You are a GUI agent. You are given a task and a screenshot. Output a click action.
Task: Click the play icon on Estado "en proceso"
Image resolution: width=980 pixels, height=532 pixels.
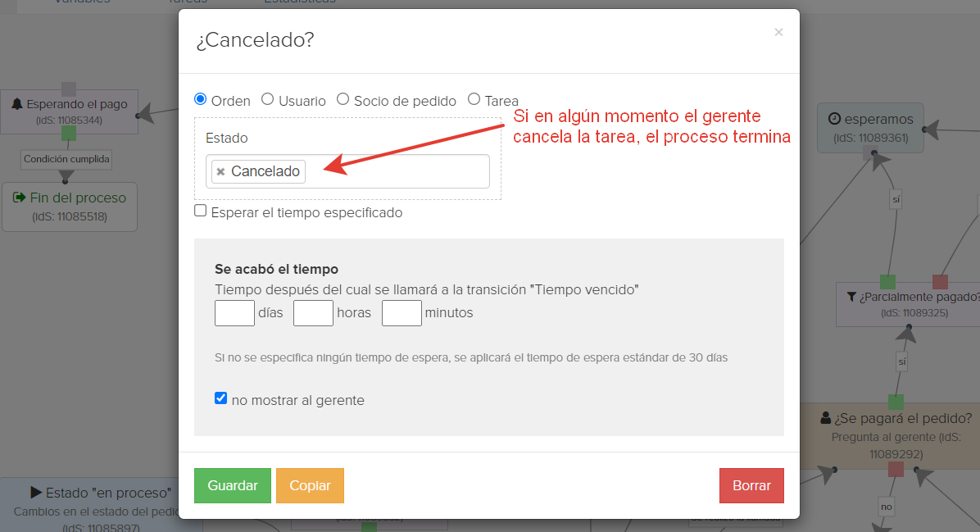(36, 493)
